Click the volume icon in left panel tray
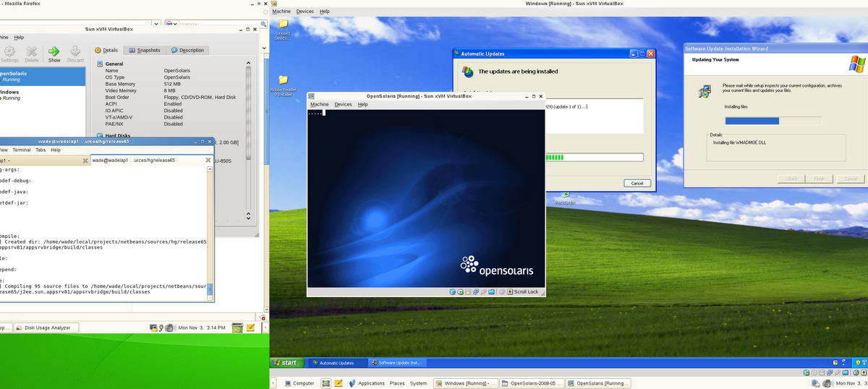868x389 pixels. coord(169,328)
